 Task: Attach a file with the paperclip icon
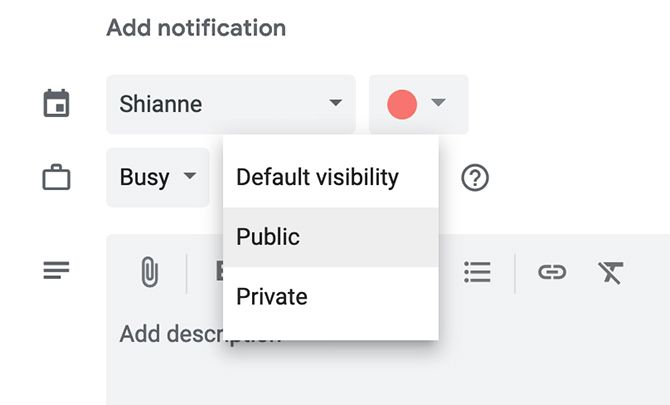[149, 272]
